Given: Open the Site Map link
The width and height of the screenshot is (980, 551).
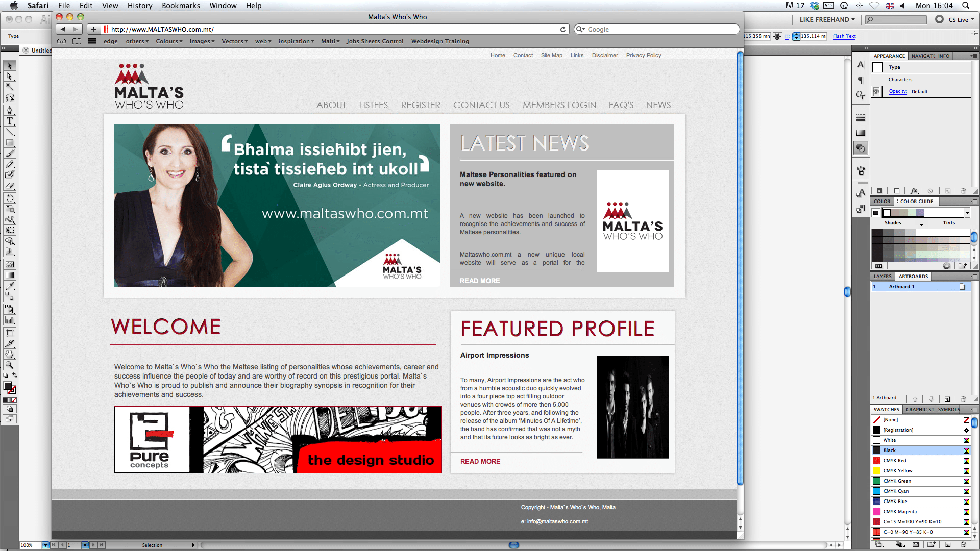Looking at the screenshot, I should coord(552,55).
